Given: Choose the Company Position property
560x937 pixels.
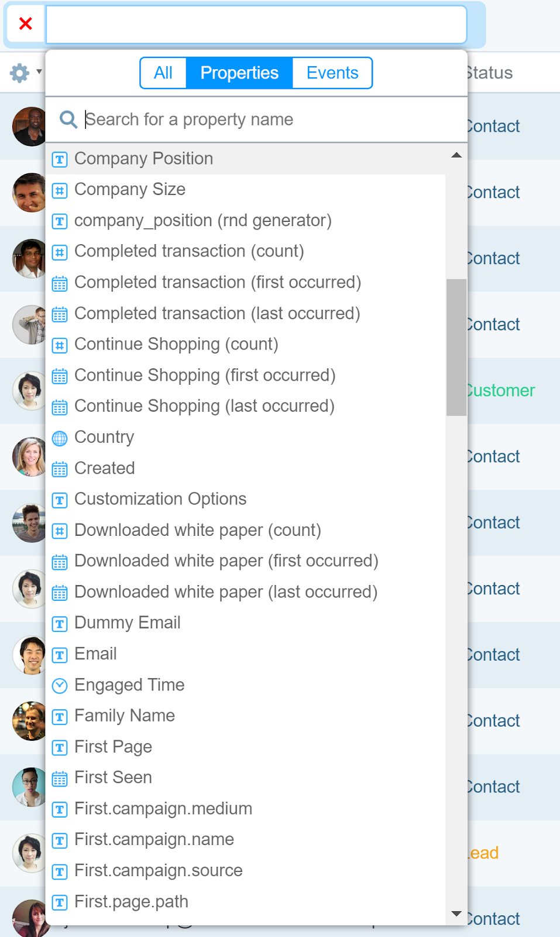Looking at the screenshot, I should 143,159.
